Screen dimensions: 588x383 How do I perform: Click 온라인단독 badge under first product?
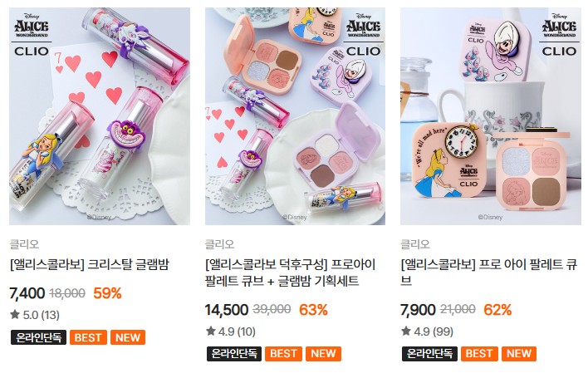pyautogui.click(x=39, y=337)
